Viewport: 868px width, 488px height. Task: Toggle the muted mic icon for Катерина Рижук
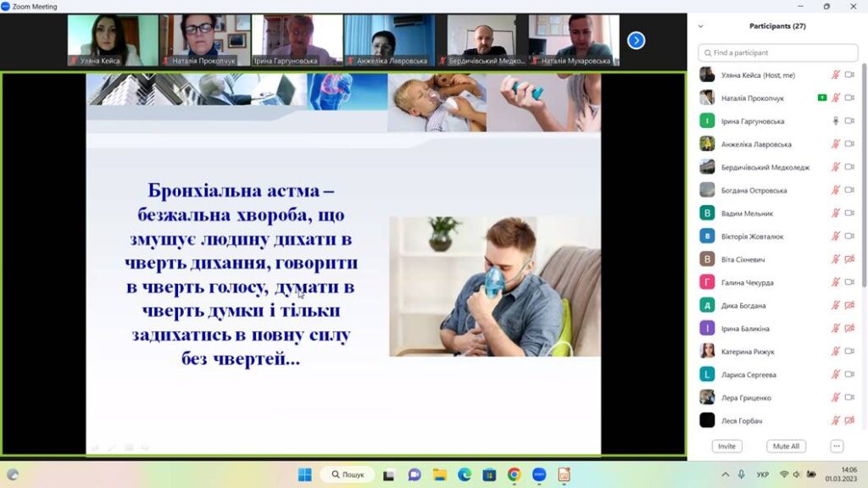(836, 352)
